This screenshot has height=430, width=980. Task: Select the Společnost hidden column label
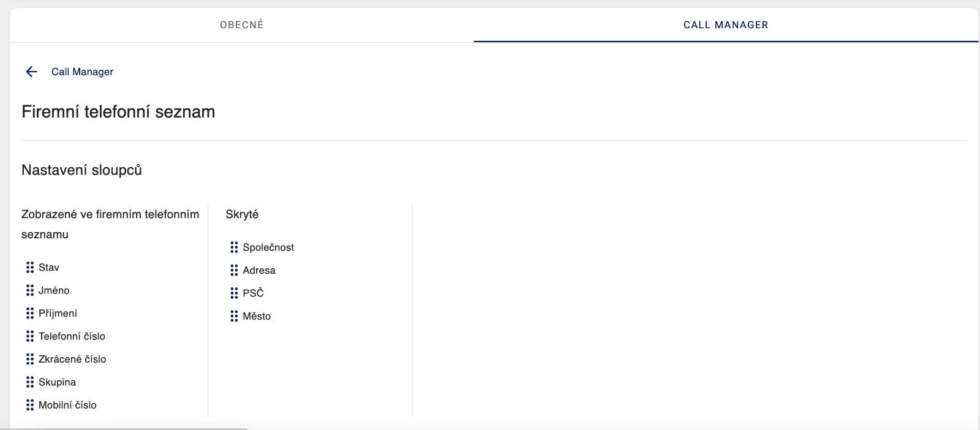click(x=268, y=247)
